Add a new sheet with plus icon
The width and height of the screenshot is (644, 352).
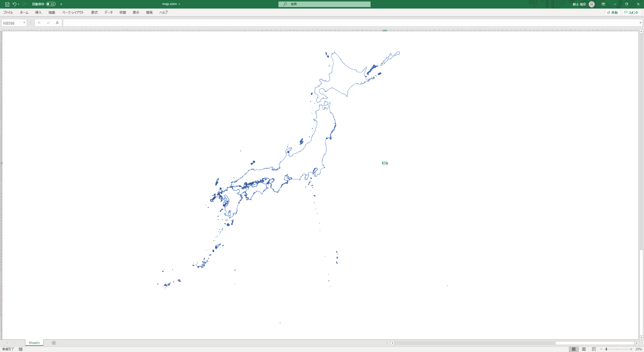tap(54, 343)
